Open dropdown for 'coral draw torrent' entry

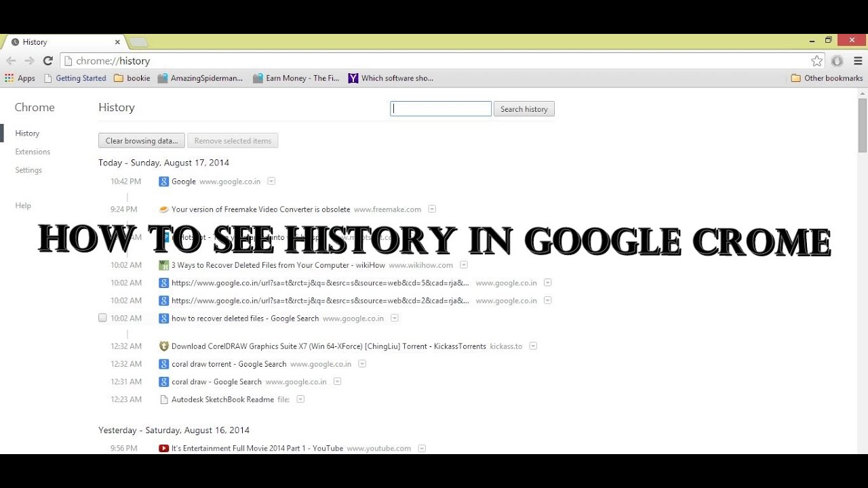(362, 364)
